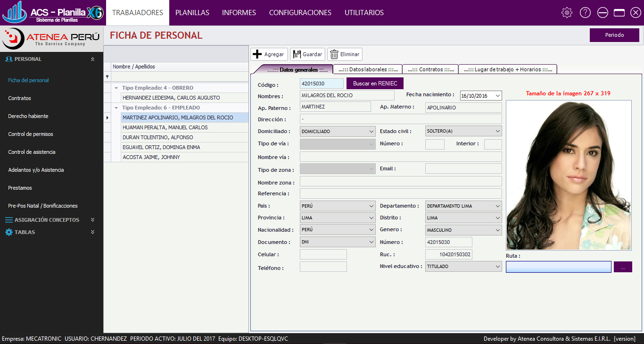Click the Periodo button
Viewport: 644px width, 344px height.
coord(614,35)
